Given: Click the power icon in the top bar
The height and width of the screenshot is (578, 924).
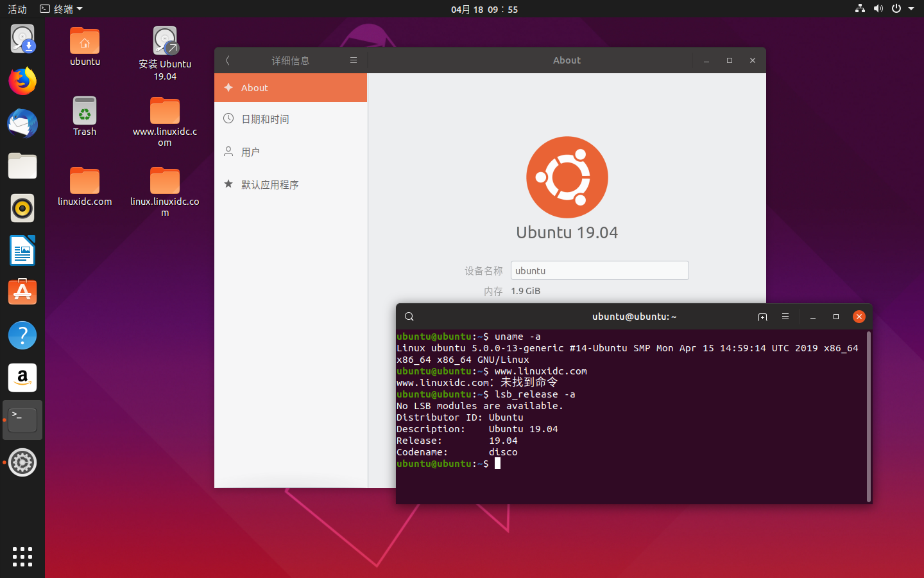Looking at the screenshot, I should [896, 8].
